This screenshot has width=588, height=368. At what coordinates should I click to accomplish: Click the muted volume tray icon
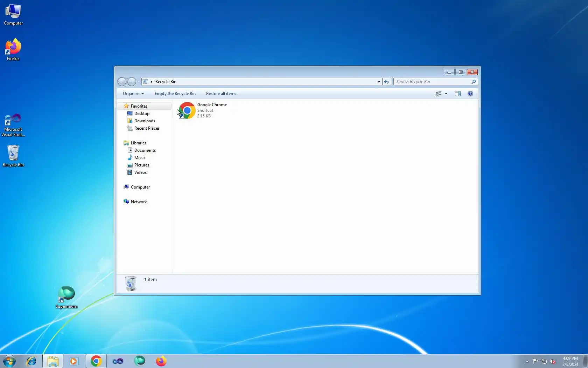coord(553,361)
